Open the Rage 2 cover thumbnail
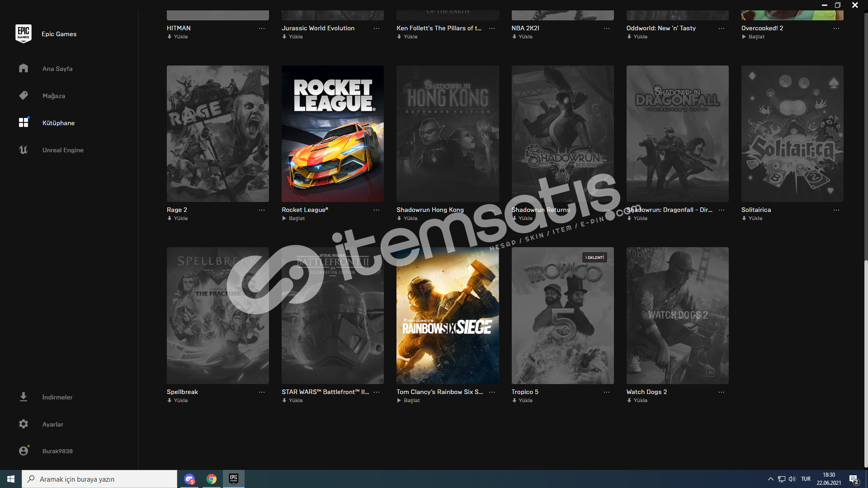The image size is (868, 488). [218, 134]
